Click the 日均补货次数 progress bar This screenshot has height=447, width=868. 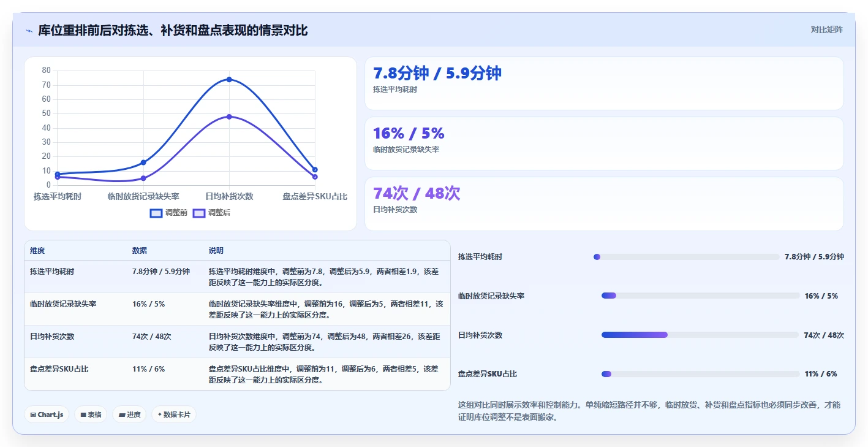pyautogui.click(x=701, y=335)
